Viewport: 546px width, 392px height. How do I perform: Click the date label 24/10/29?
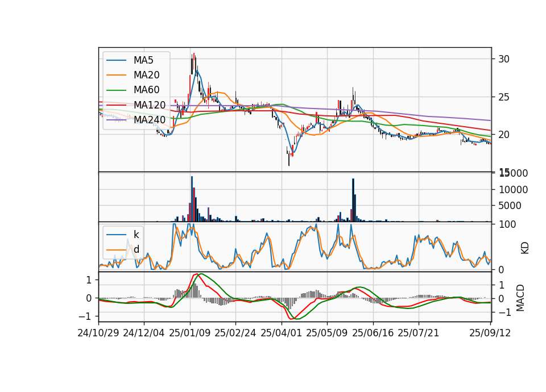tap(98, 333)
